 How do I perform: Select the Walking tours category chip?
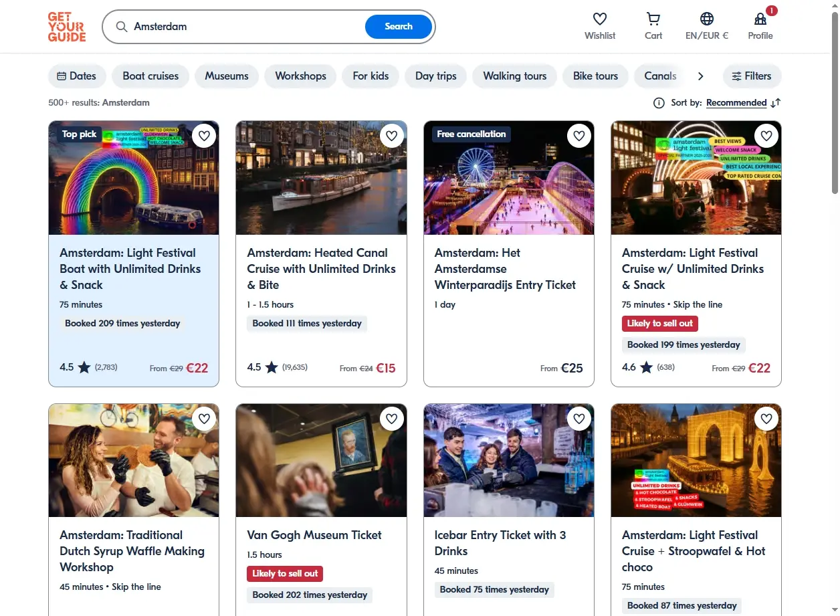[515, 76]
